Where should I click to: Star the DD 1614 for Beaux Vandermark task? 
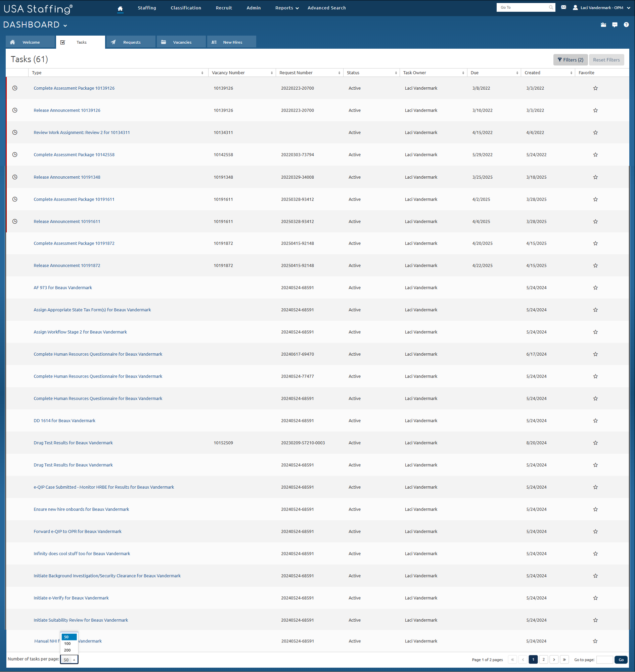595,421
